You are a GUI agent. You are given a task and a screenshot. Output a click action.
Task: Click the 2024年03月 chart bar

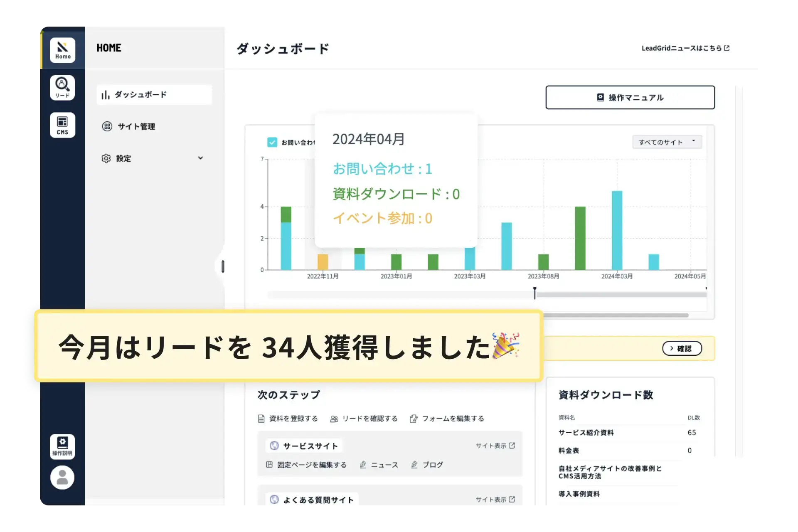click(617, 231)
